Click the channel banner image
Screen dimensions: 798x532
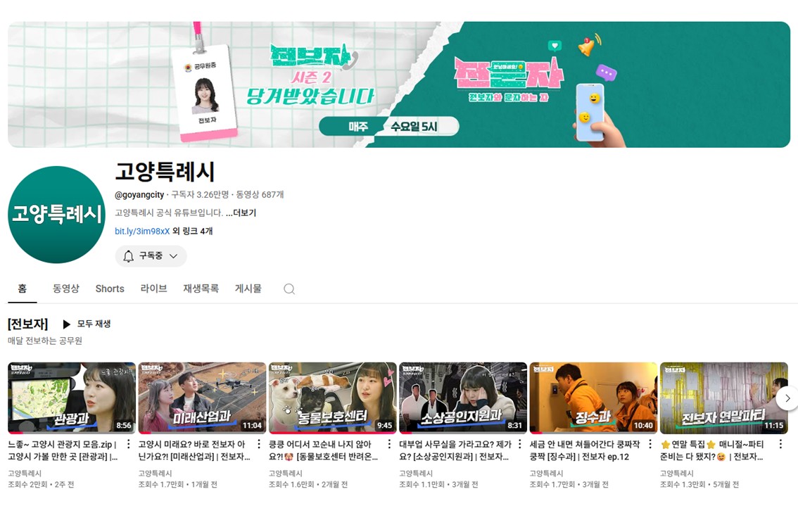tap(399, 84)
